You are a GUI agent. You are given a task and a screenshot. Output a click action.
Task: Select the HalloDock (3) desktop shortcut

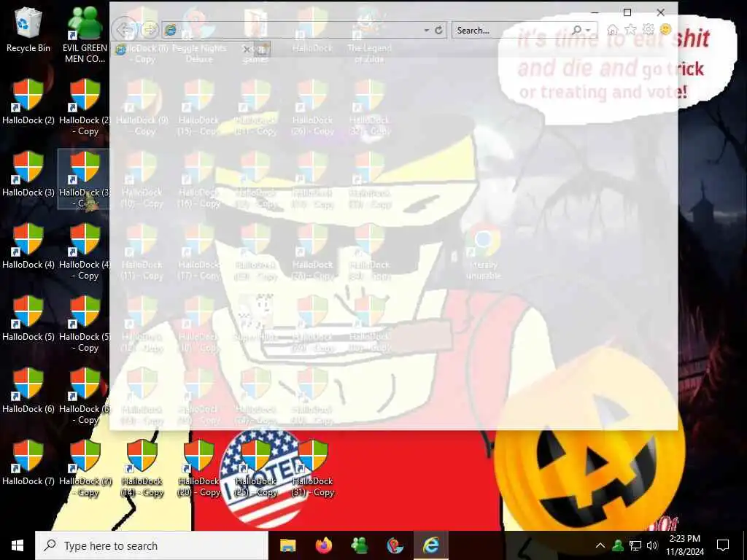(28, 174)
